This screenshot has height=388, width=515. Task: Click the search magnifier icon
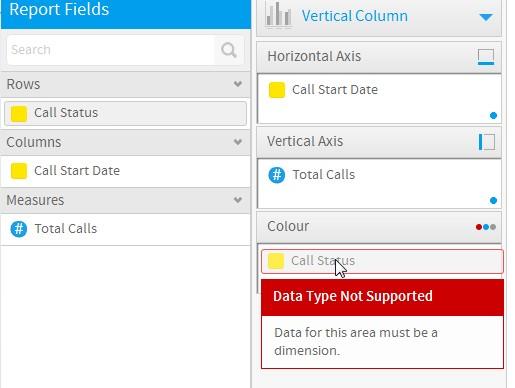click(x=229, y=50)
